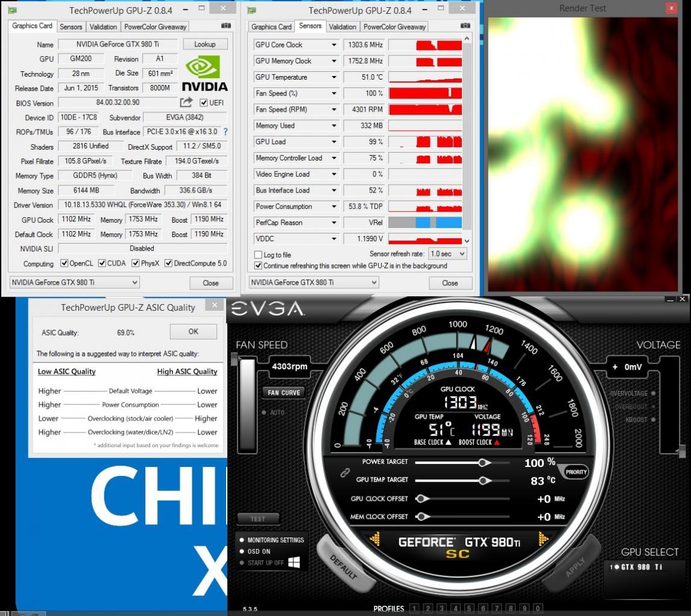Select profile slot 5 in EVGA Precision
This screenshot has height=616, width=691.
[x=469, y=609]
